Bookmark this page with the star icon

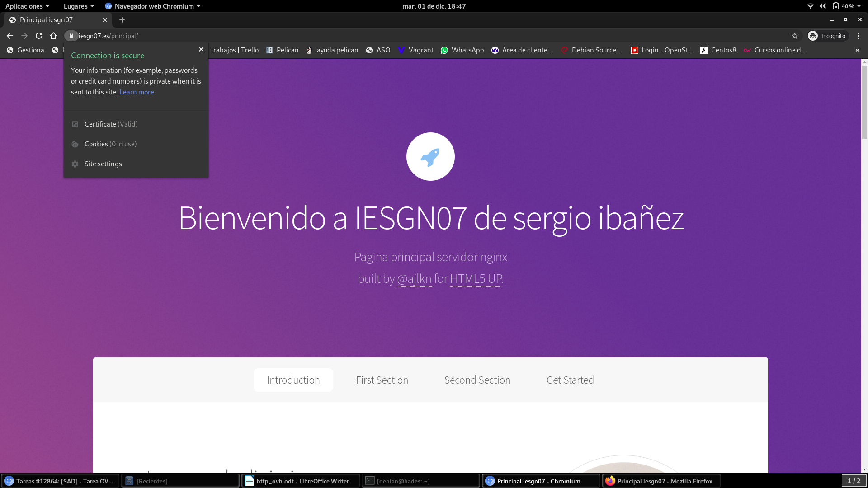[795, 36]
